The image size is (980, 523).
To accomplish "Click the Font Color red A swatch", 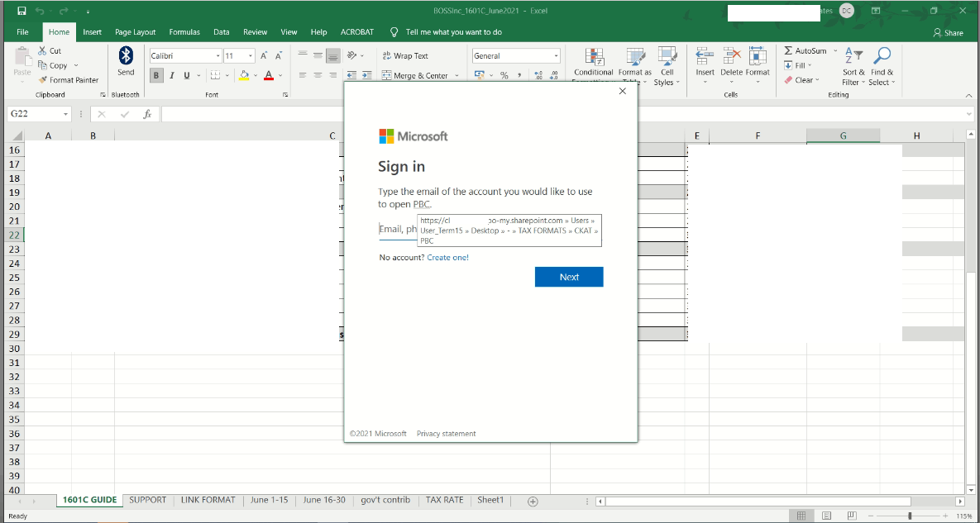I will click(x=269, y=75).
